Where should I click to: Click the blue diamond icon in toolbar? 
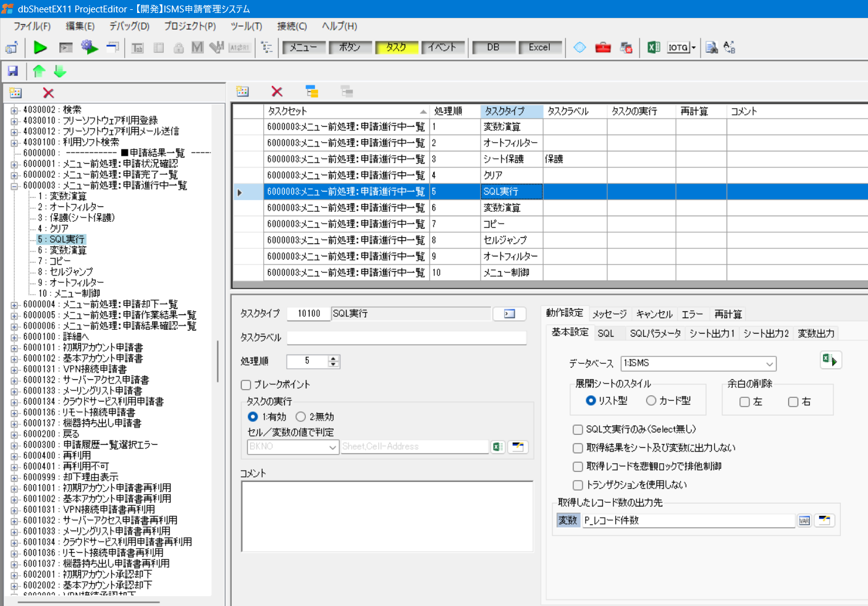(579, 48)
